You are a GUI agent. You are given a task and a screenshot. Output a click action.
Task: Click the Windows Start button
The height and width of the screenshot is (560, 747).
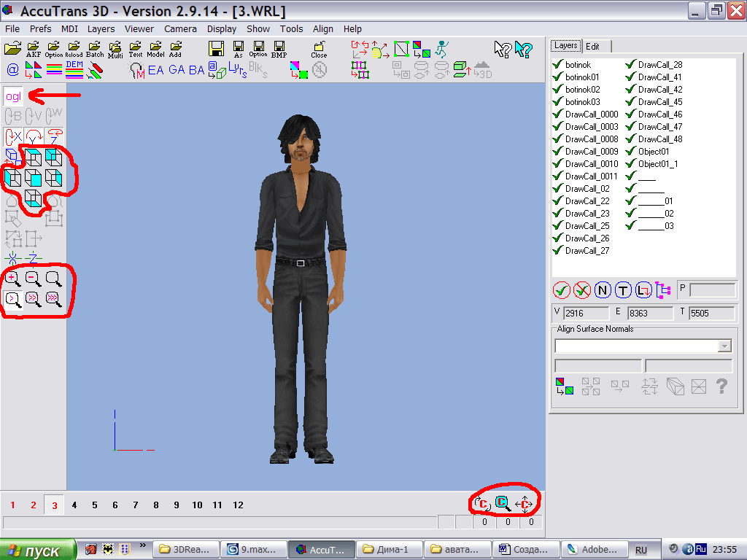[x=38, y=550]
